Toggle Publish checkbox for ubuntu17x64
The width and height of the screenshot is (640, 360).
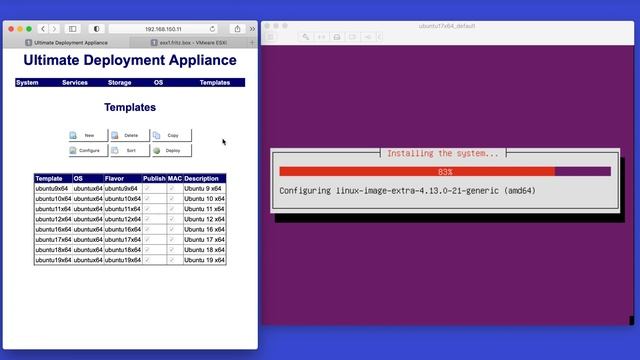pos(147,240)
